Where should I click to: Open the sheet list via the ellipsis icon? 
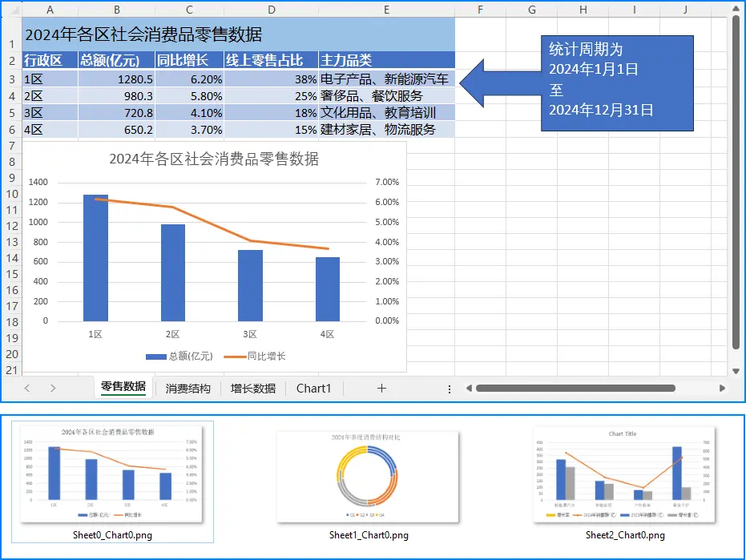coord(449,388)
